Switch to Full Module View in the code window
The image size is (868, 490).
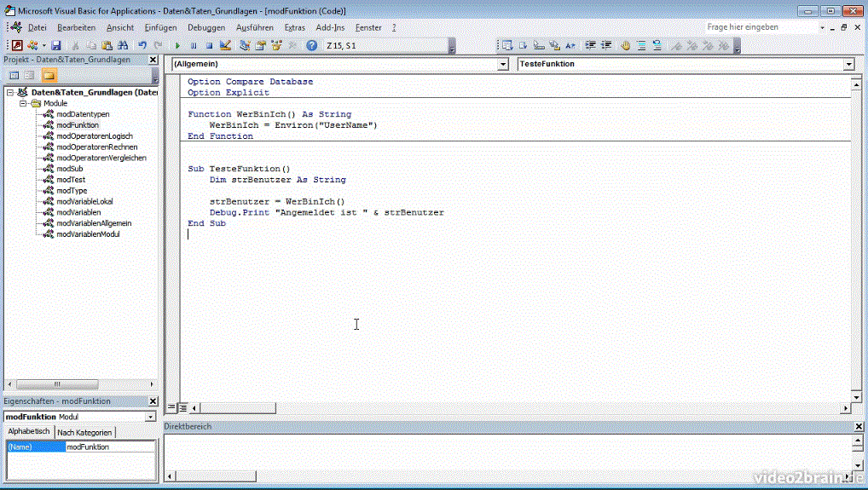click(182, 408)
